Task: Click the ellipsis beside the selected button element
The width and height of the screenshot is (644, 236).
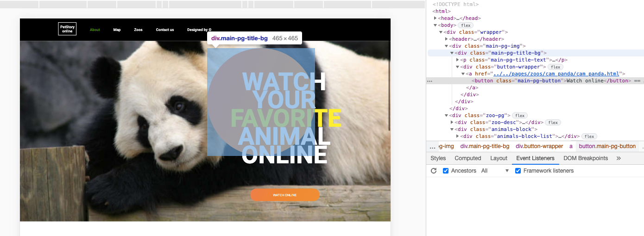Action: 429,81
